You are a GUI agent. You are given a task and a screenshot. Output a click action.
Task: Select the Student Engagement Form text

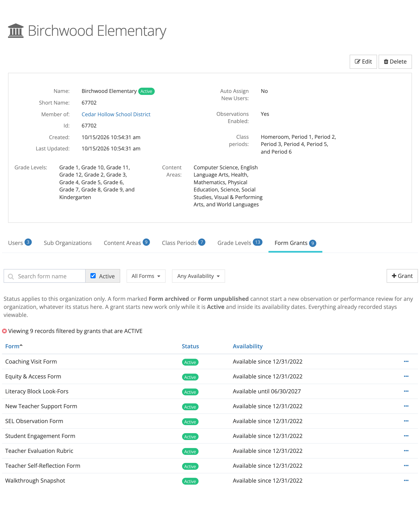click(x=40, y=436)
